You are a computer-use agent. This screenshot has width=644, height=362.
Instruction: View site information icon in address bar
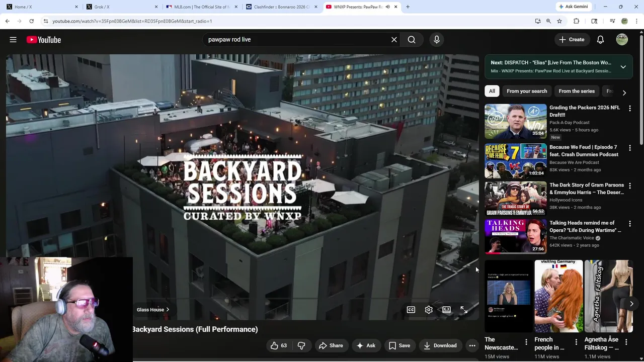click(x=46, y=21)
